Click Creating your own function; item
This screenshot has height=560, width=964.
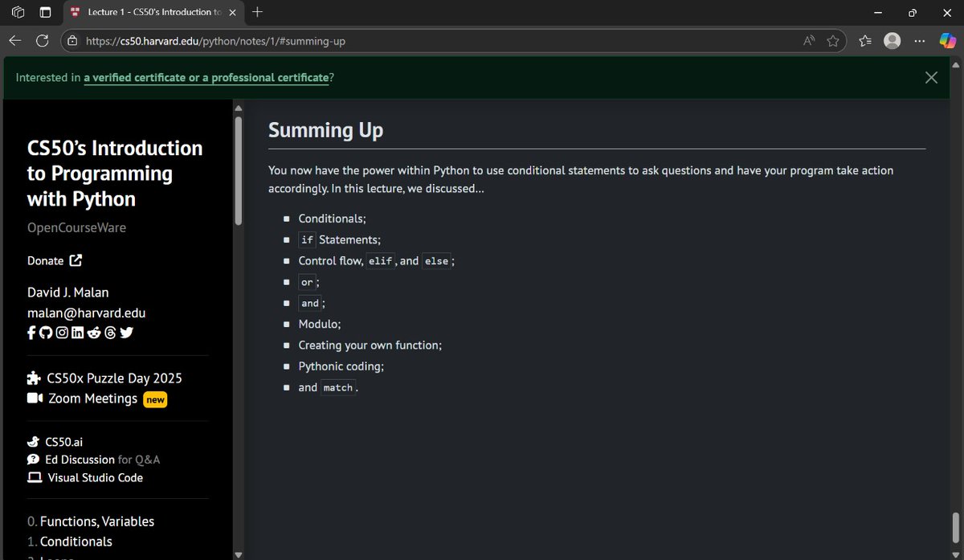coord(370,345)
